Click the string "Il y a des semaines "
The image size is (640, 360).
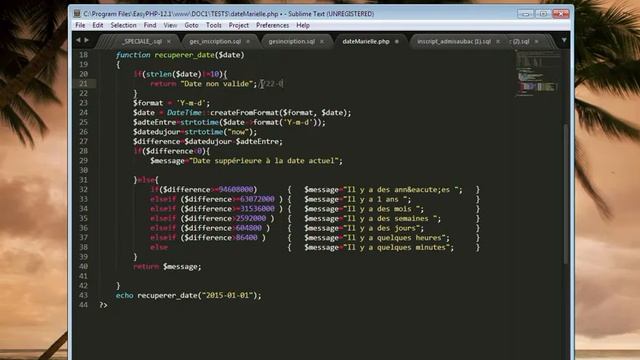(x=390, y=218)
